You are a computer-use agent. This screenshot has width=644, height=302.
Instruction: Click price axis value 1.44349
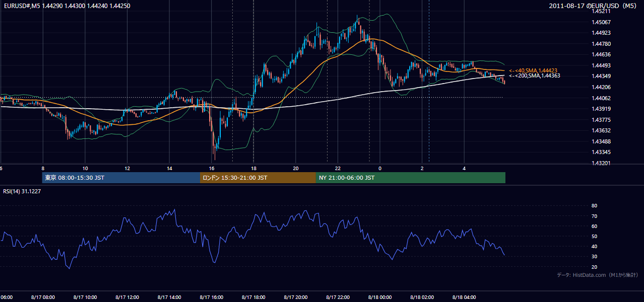(x=602, y=76)
